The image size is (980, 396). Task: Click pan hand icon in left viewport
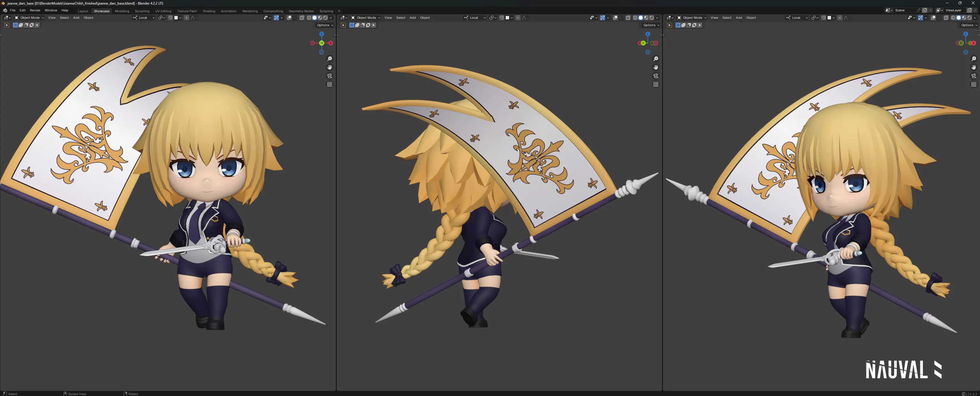pos(329,67)
